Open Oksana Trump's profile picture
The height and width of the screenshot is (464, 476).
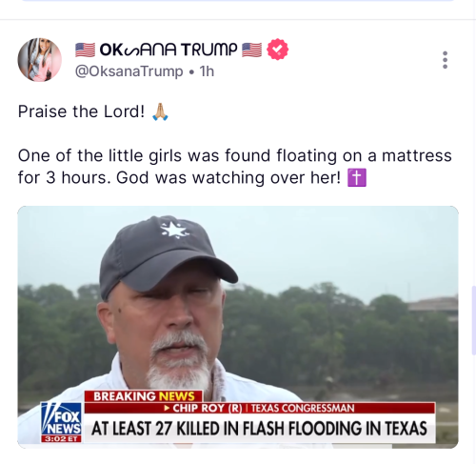[x=39, y=60]
